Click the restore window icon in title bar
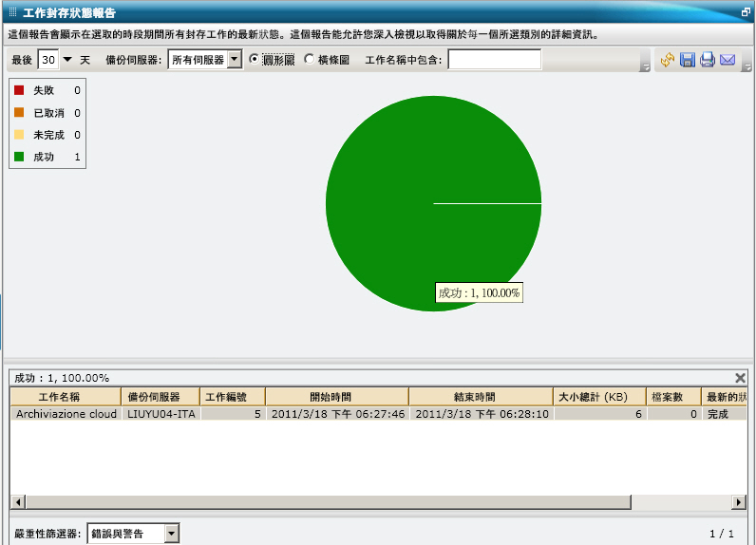Image resolution: width=756 pixels, height=545 pixels. pos(746,12)
